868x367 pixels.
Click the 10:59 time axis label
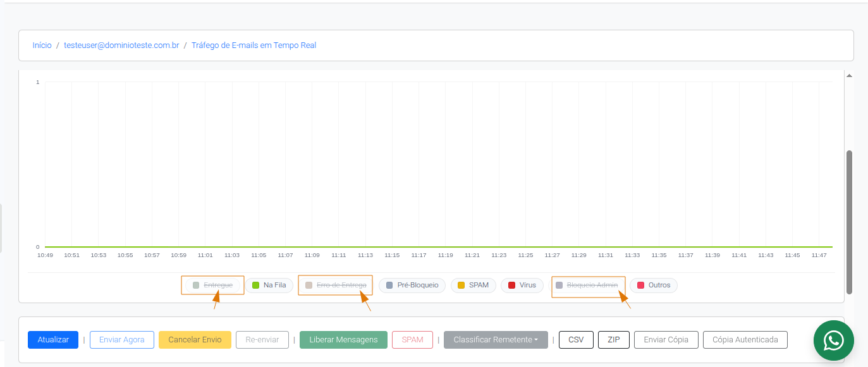click(178, 255)
